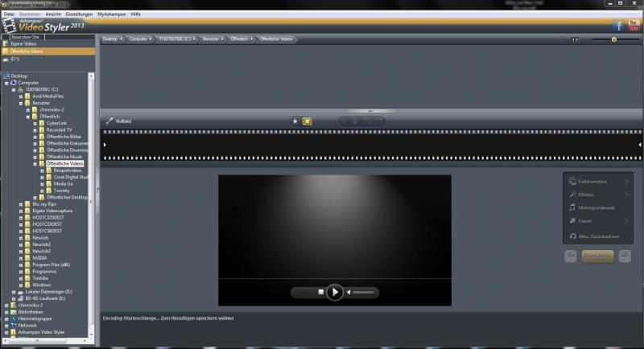Image resolution: width=644 pixels, height=349 pixels.
Task: Adjust the preview volume slider
Action: point(363,293)
